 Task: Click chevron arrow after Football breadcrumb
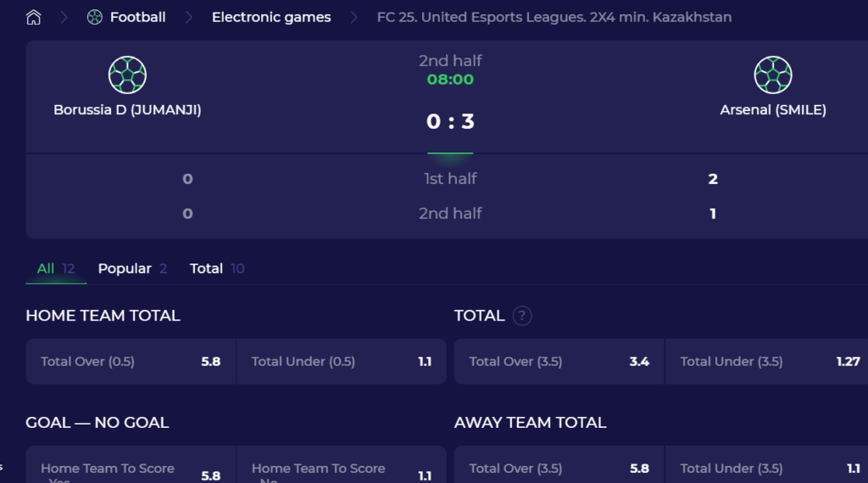click(x=189, y=17)
